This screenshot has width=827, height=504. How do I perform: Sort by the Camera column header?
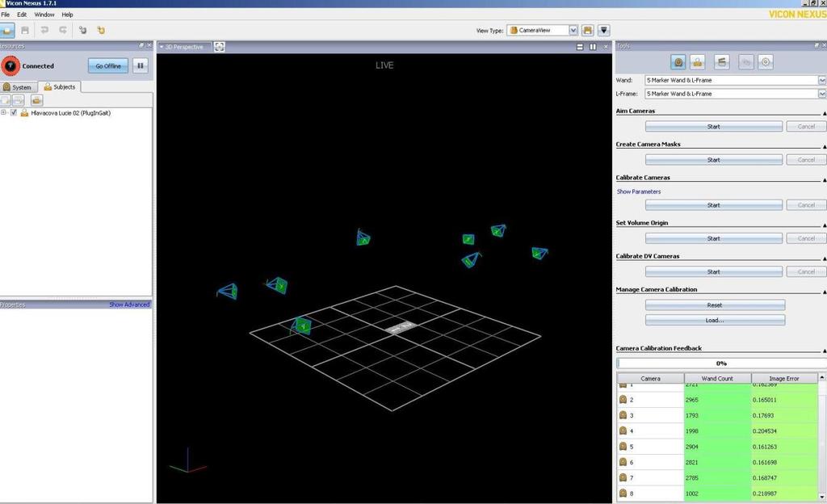click(650, 379)
